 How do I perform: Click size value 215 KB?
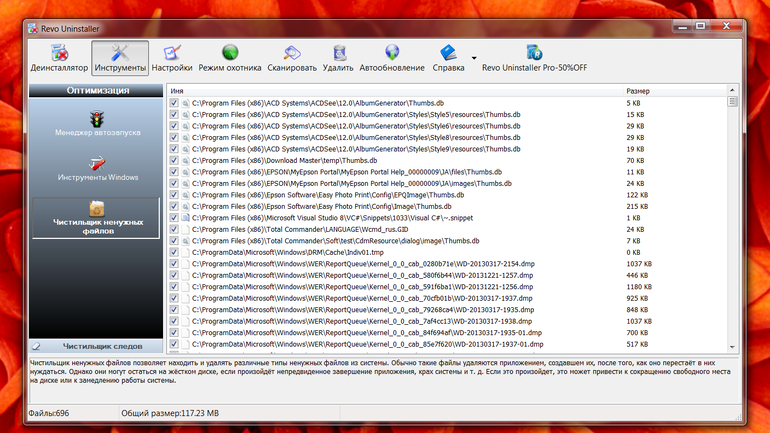coord(637,207)
